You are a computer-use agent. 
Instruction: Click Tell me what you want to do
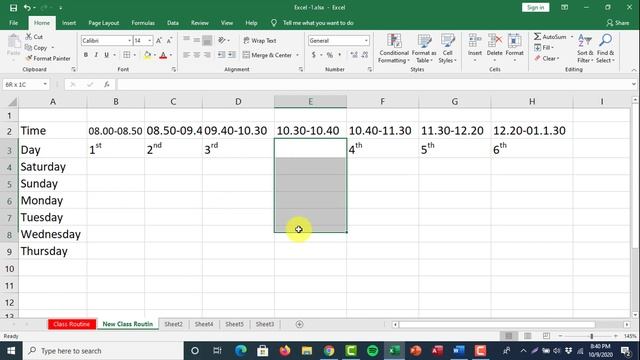[318, 23]
